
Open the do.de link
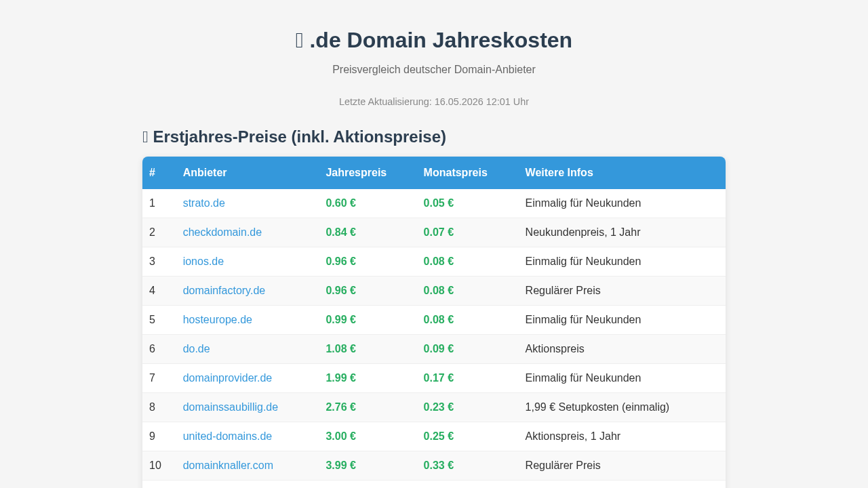click(196, 349)
